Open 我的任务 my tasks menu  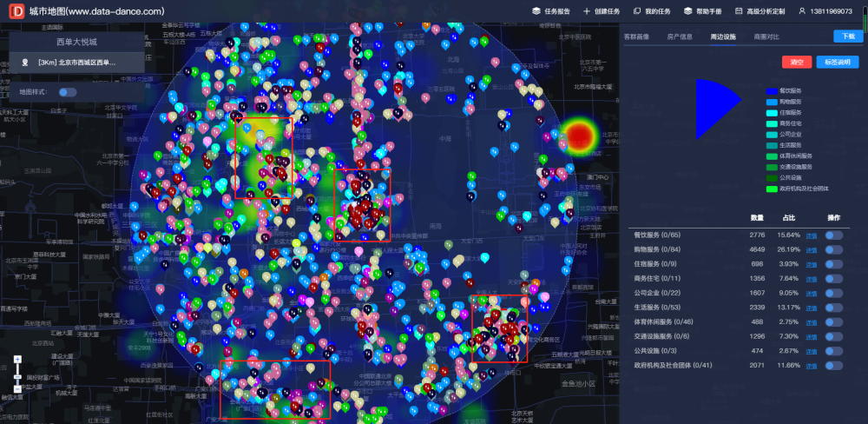point(652,11)
